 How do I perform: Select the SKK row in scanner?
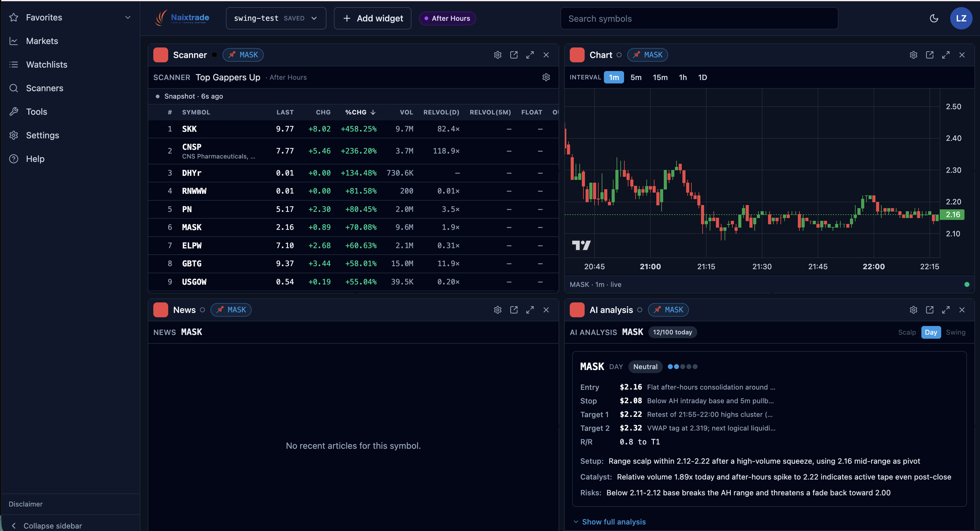pos(353,129)
